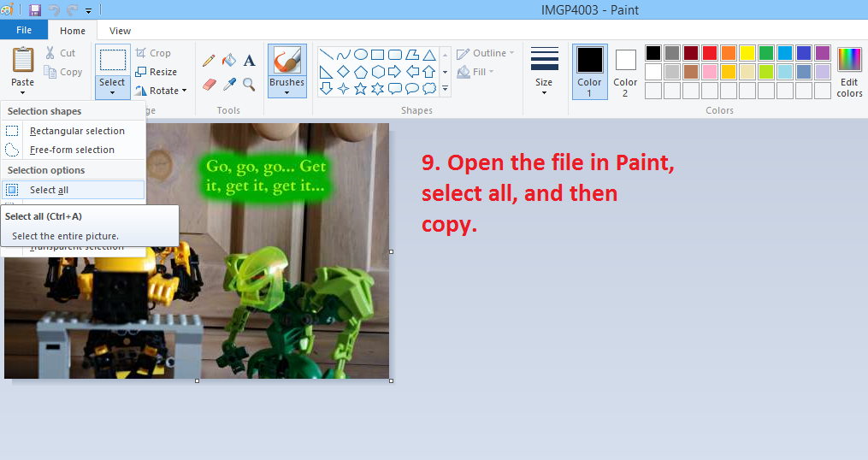The width and height of the screenshot is (868, 460).
Task: Choose the Rectangle shape
Action: 377,54
